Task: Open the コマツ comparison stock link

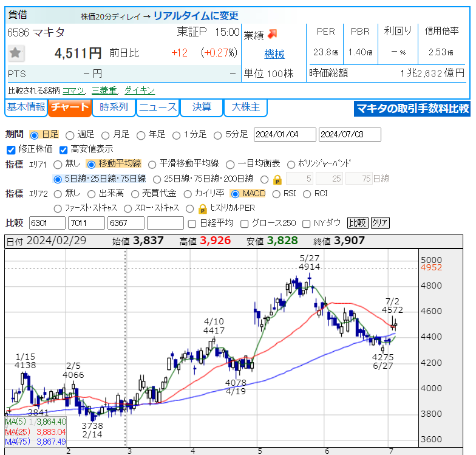Action: 73,91
